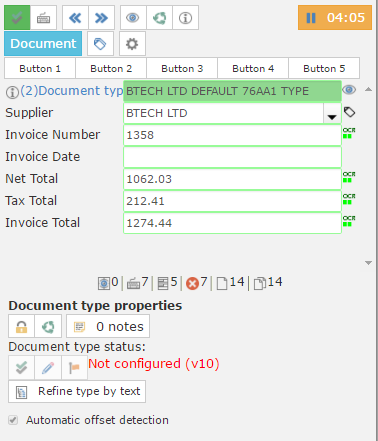Click the OCR icon beside Invoice Total
This screenshot has width=378, height=441.
349,221
